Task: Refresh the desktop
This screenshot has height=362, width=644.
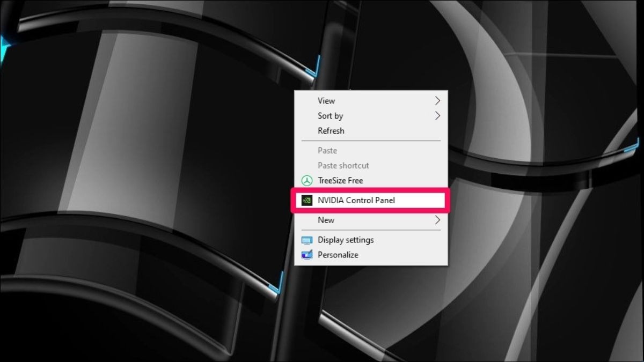Action: click(371, 131)
